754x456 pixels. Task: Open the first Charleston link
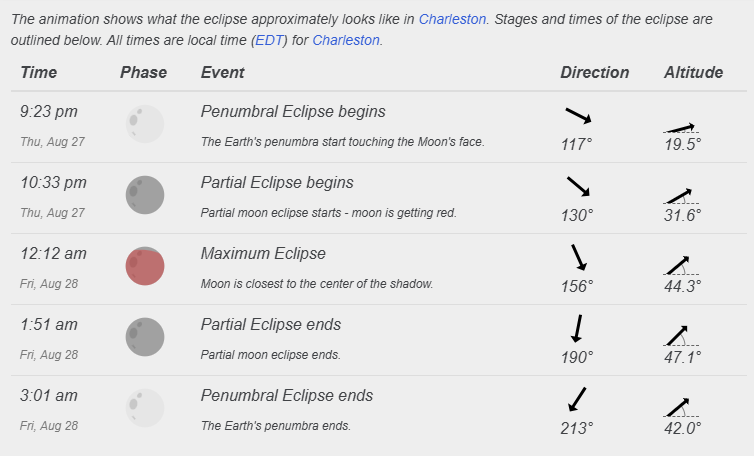452,19
